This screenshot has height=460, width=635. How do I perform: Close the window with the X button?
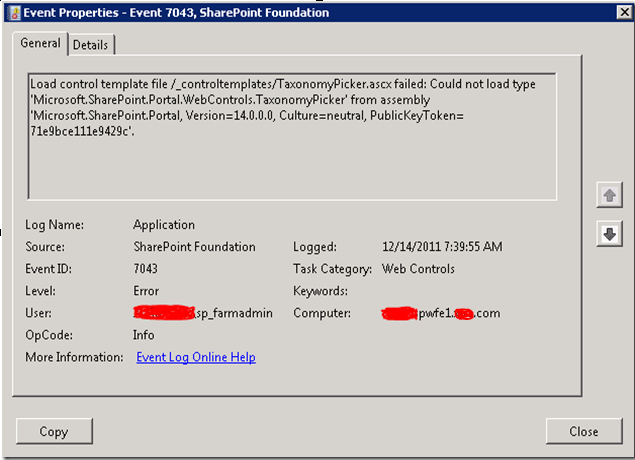tap(624, 13)
